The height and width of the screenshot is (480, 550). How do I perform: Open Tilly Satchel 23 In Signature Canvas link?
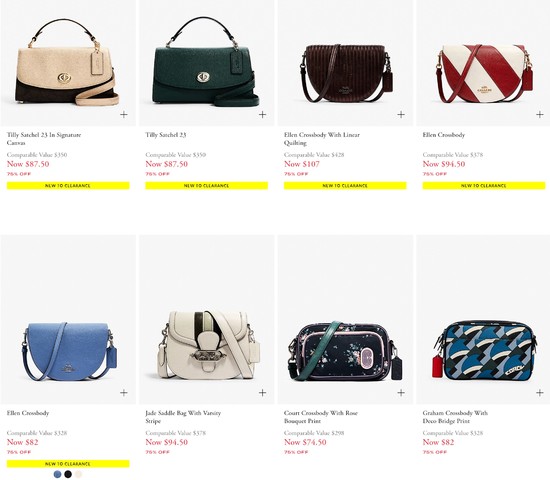click(x=44, y=139)
